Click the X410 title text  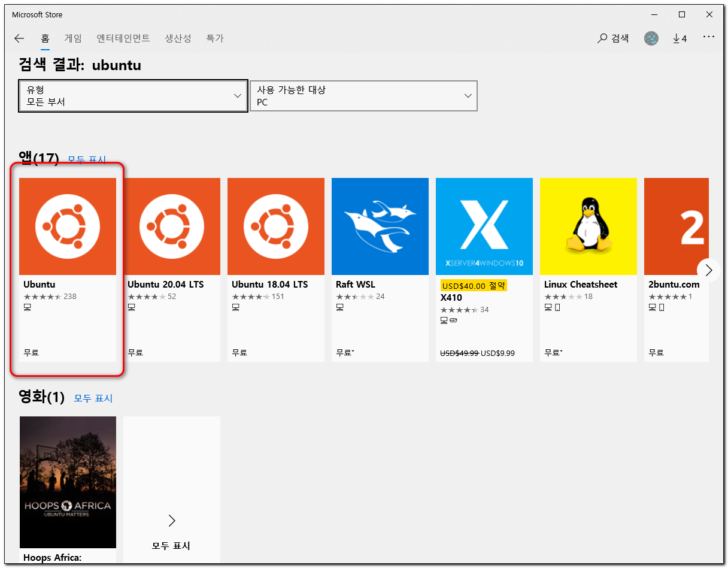click(x=451, y=298)
